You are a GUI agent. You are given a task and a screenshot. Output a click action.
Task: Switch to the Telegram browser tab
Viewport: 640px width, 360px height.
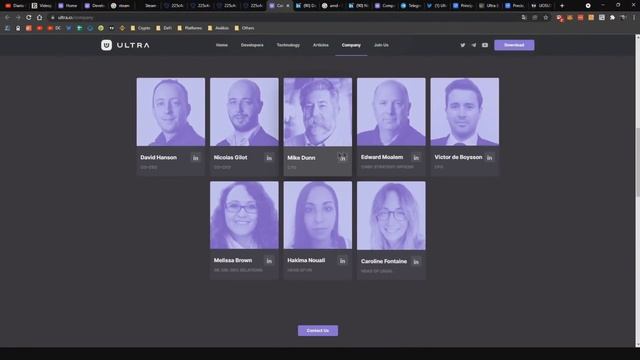pos(410,6)
